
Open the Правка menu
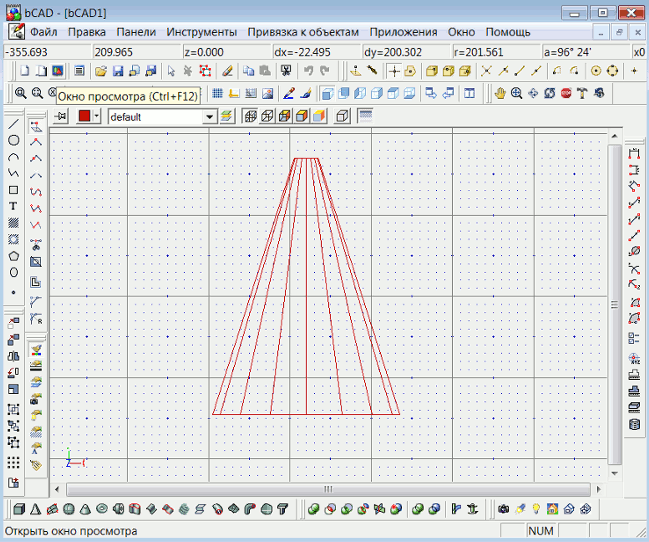click(87, 32)
